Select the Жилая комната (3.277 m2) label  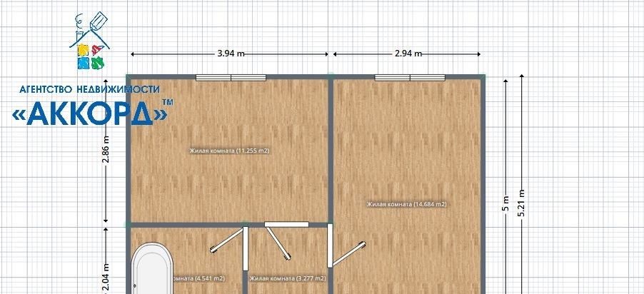[x=287, y=278]
